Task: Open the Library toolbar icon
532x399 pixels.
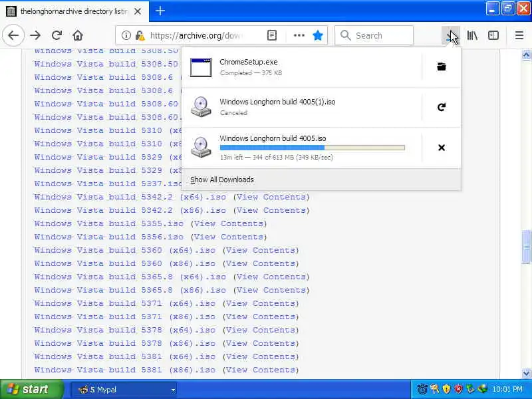Action: coord(472,35)
